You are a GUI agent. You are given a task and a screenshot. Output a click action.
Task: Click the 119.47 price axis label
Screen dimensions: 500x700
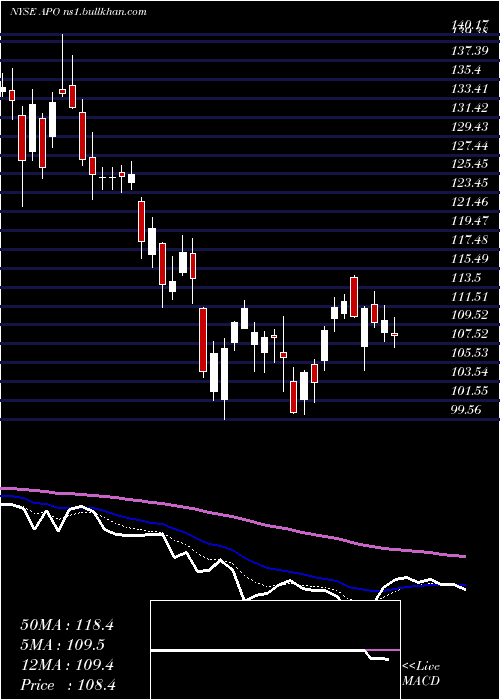point(469,221)
